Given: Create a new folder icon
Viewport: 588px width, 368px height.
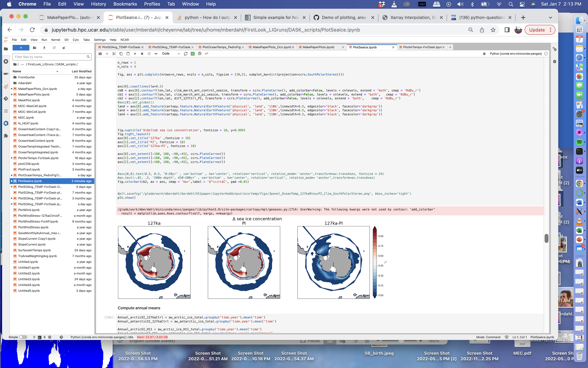Looking at the screenshot, I should tap(34, 48).
